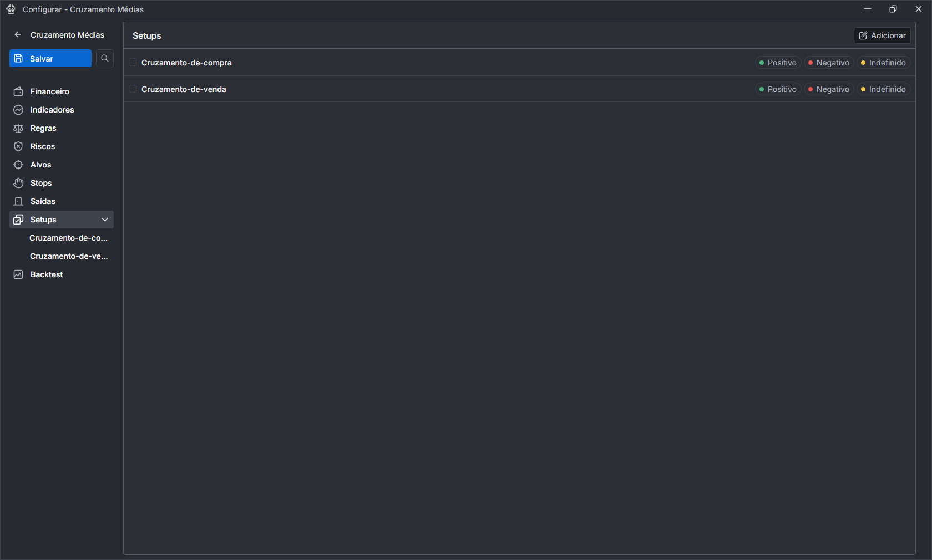Viewport: 932px width, 560px height.
Task: Check the Cruzamento-de-venda checkbox
Action: [133, 89]
